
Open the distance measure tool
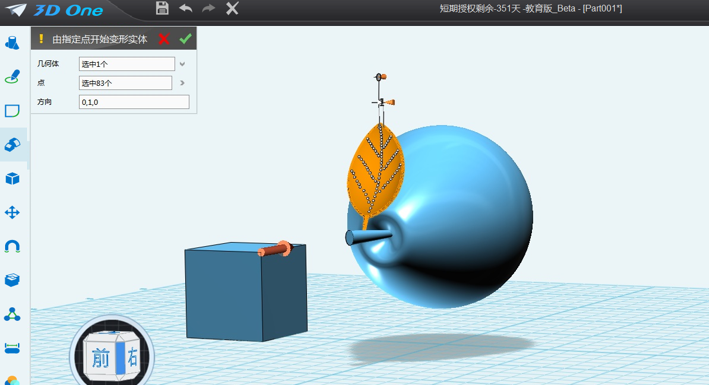pyautogui.click(x=12, y=348)
